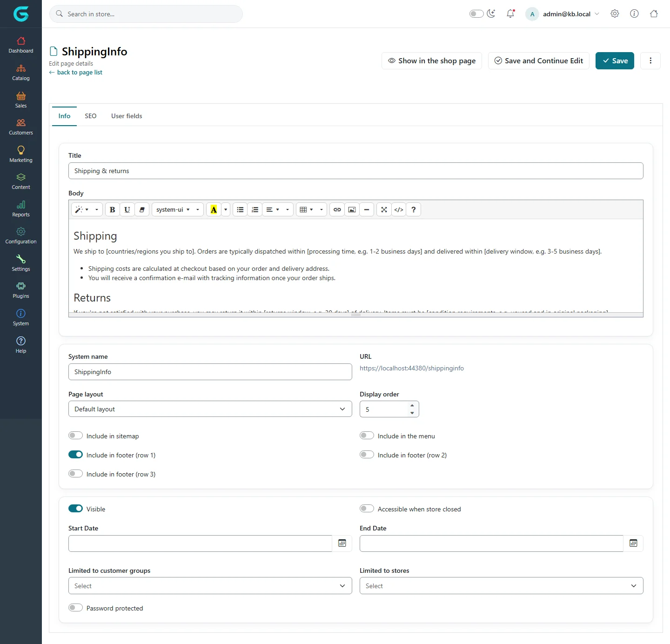Toggle bold formatting in the Body editor
The width and height of the screenshot is (670, 644).
point(112,210)
